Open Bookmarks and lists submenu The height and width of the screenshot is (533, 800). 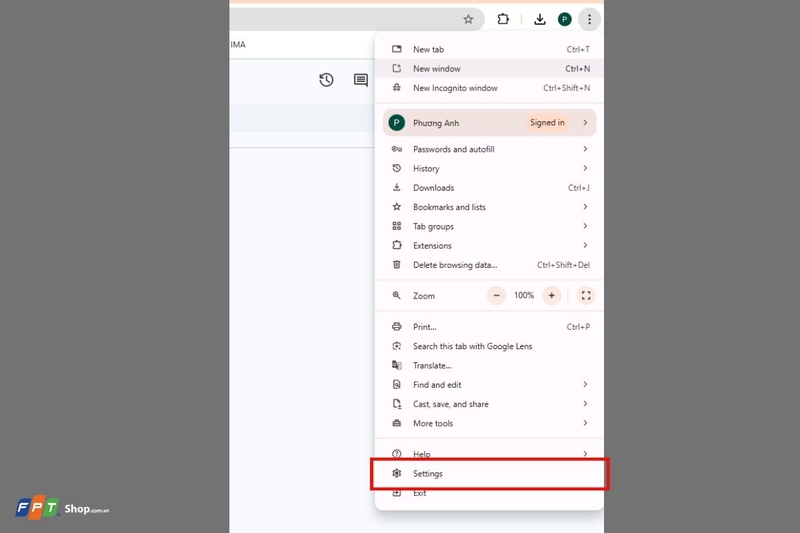point(489,207)
